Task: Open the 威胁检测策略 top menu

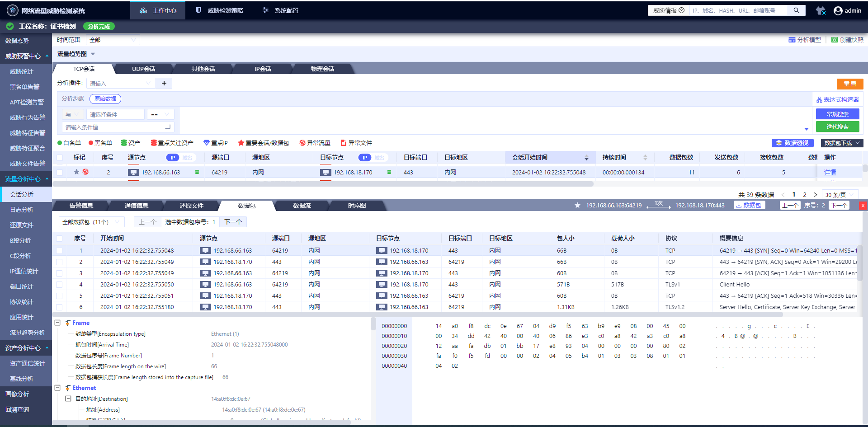Action: coord(220,10)
